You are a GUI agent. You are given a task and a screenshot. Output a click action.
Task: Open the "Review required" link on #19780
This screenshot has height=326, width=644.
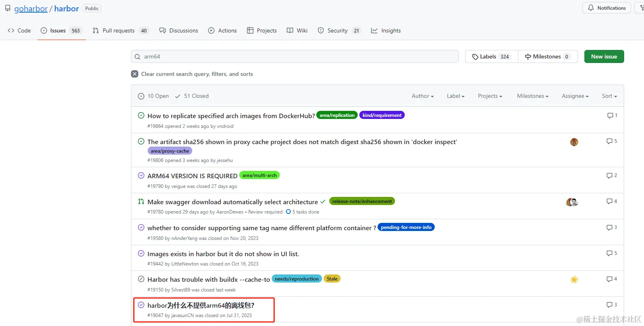pyautogui.click(x=265, y=212)
